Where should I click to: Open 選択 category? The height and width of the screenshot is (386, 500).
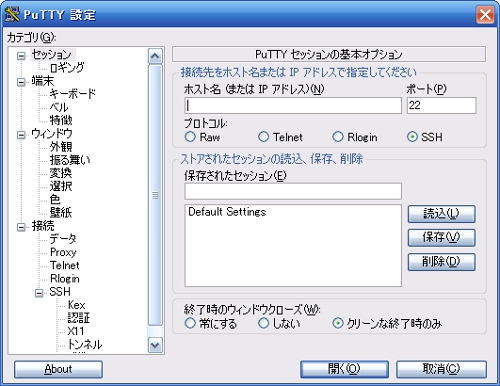click(x=61, y=186)
